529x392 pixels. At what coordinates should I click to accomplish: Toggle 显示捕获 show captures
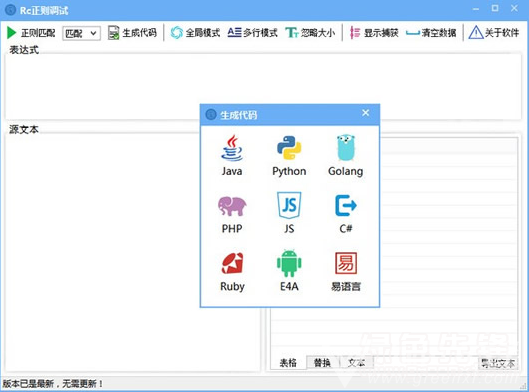[x=374, y=33]
